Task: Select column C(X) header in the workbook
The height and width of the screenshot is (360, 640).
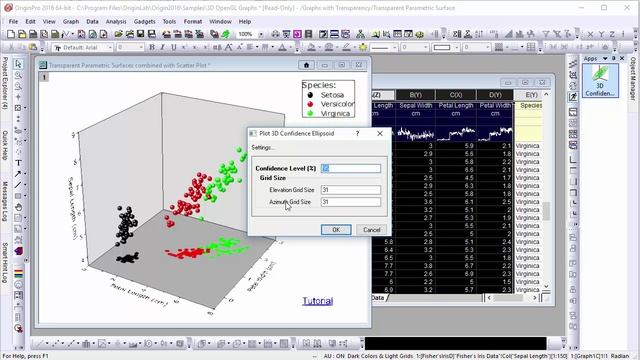Action: point(456,95)
